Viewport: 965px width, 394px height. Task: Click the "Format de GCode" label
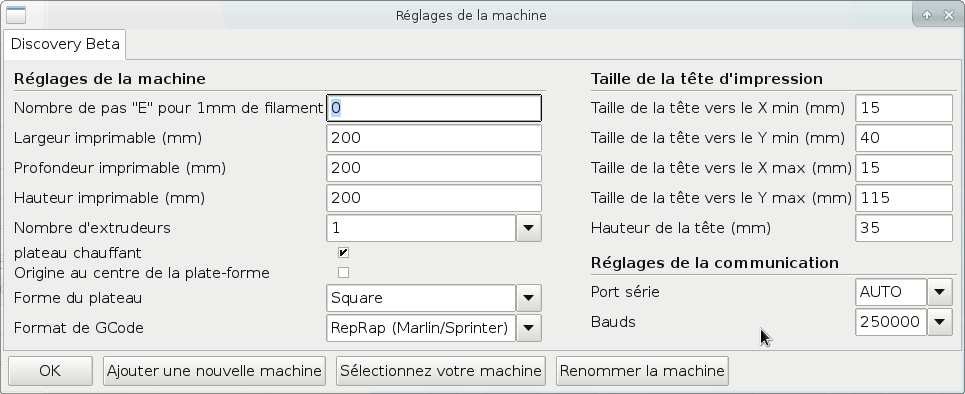click(x=79, y=328)
